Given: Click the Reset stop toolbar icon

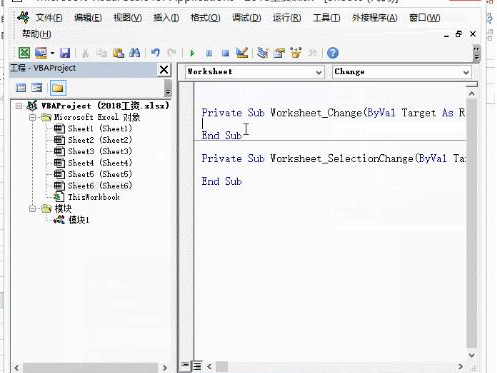Looking at the screenshot, I should click(225, 53).
